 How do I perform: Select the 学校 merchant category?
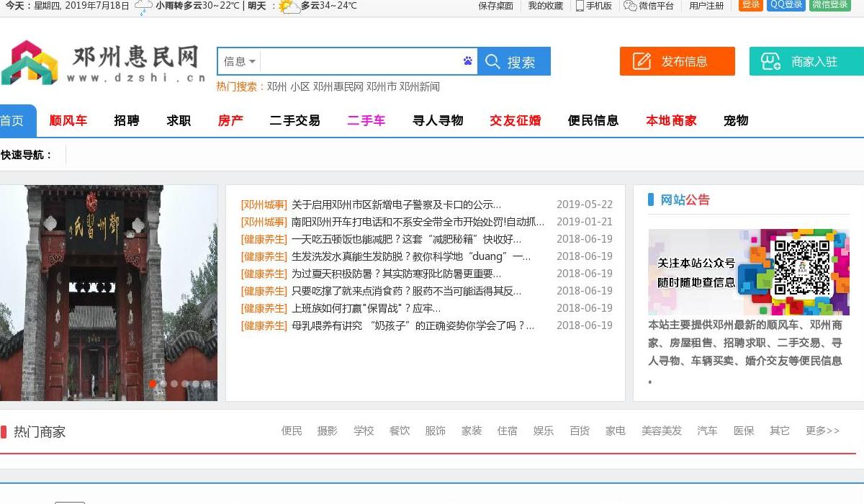click(364, 431)
